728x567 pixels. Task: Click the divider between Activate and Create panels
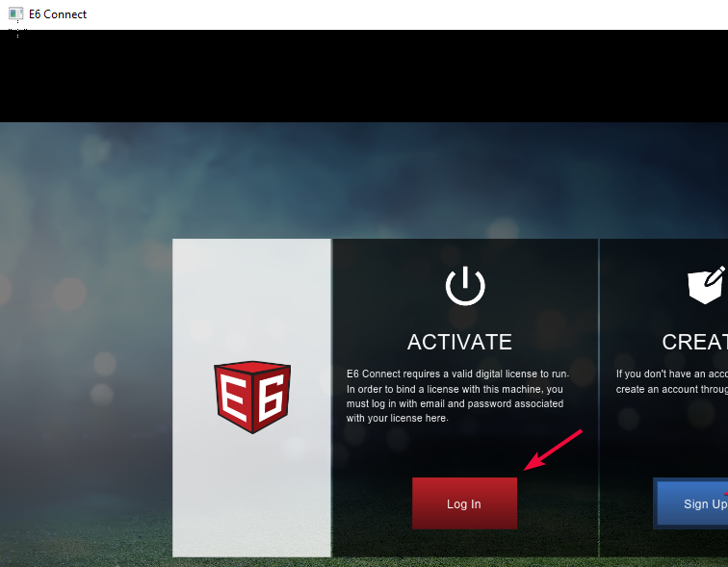point(599,398)
